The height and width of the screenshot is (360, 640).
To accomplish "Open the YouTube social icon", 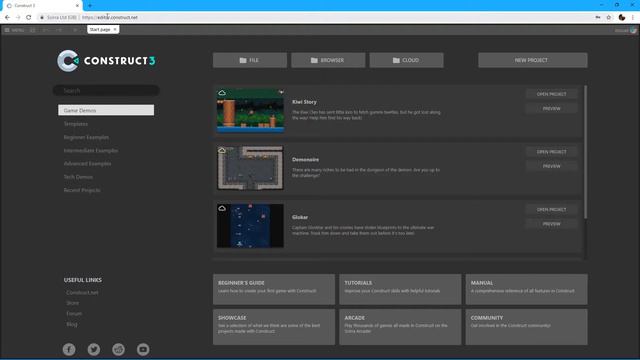I will point(143,349).
